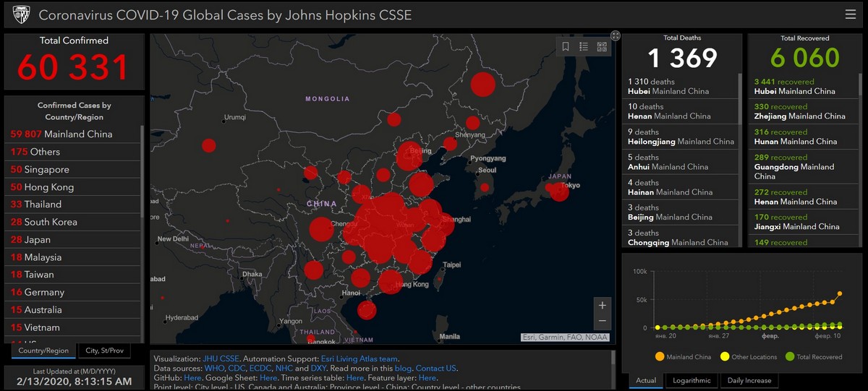Image resolution: width=868 pixels, height=391 pixels.
Task: Select the Logarithmic chart tab
Action: click(692, 380)
